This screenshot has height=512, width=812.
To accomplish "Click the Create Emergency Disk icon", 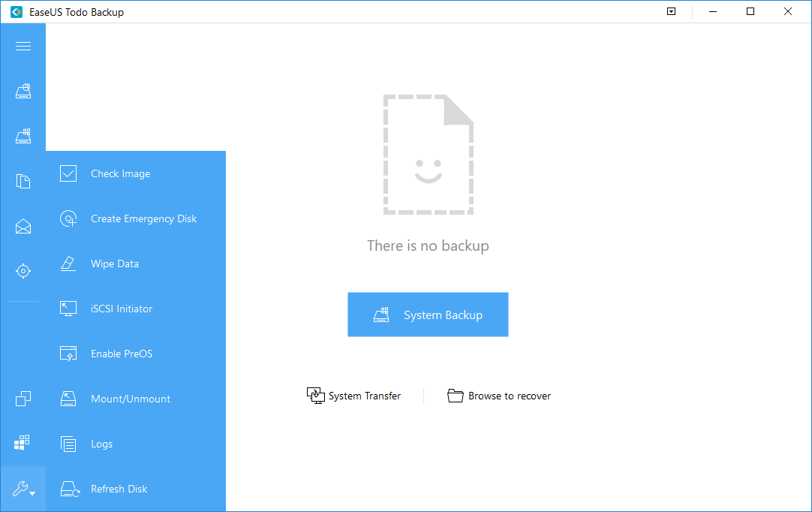I will pyautogui.click(x=68, y=218).
